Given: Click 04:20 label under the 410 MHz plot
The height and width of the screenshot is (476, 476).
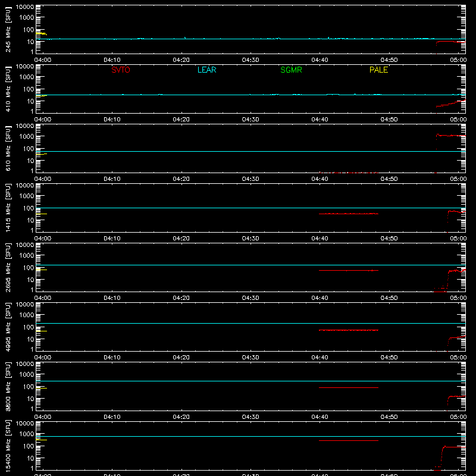Looking at the screenshot, I should tap(181, 120).
